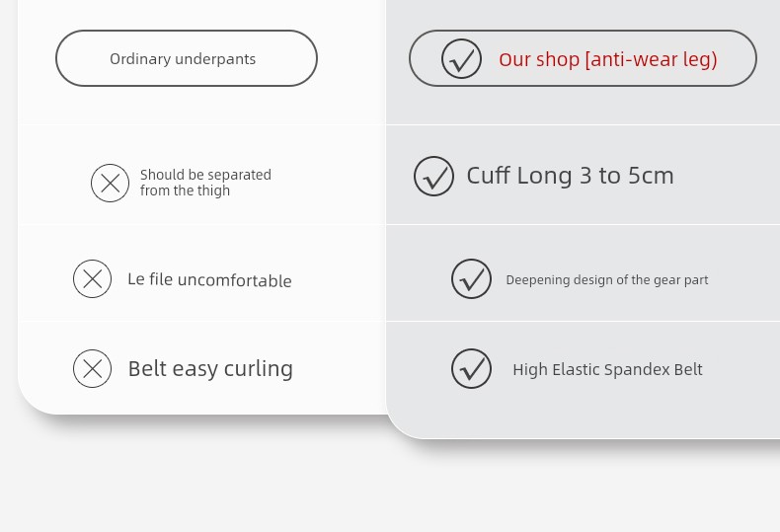
Task: Click the Le file uncomfortable text
Action: tap(209, 280)
